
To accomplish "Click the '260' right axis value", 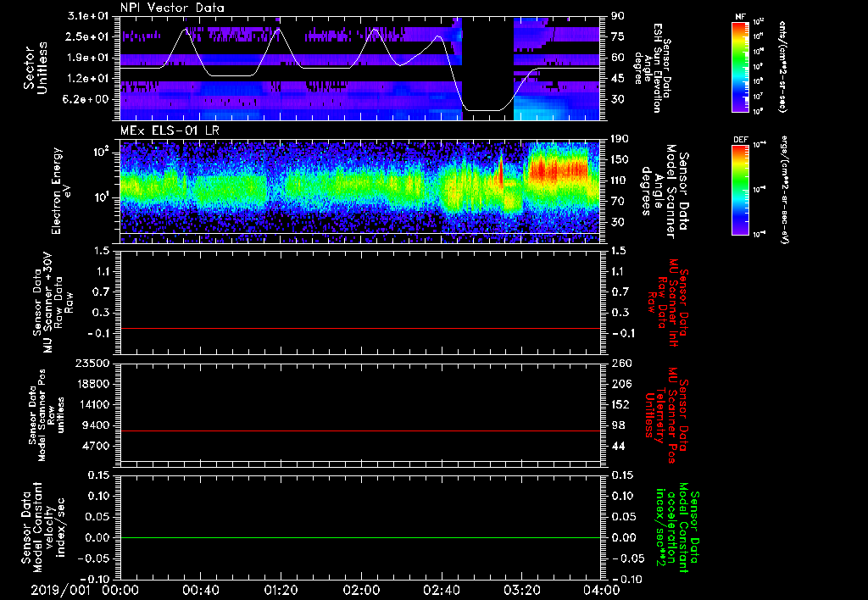I will coord(620,364).
